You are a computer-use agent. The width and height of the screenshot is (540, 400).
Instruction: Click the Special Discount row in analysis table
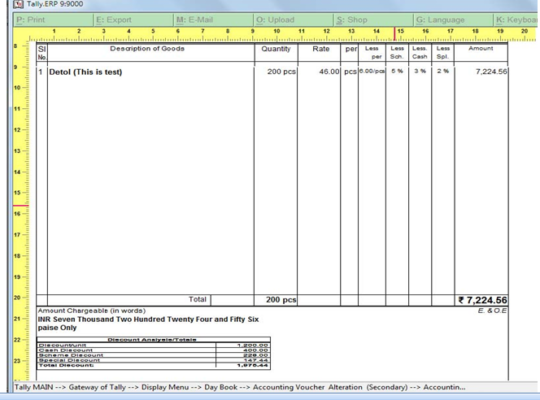pos(153,360)
